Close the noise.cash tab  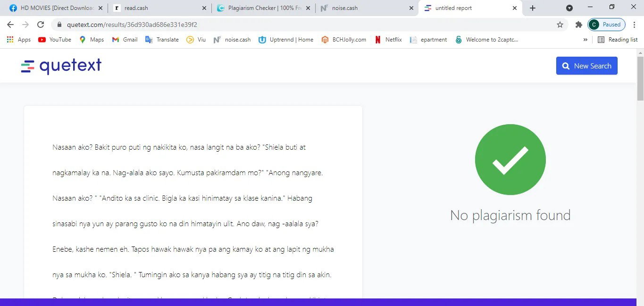tap(411, 8)
